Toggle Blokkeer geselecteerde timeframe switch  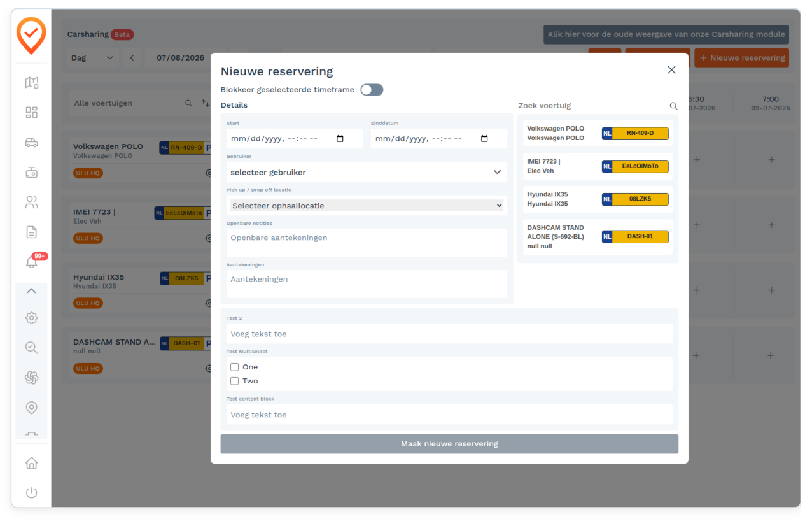tap(372, 90)
